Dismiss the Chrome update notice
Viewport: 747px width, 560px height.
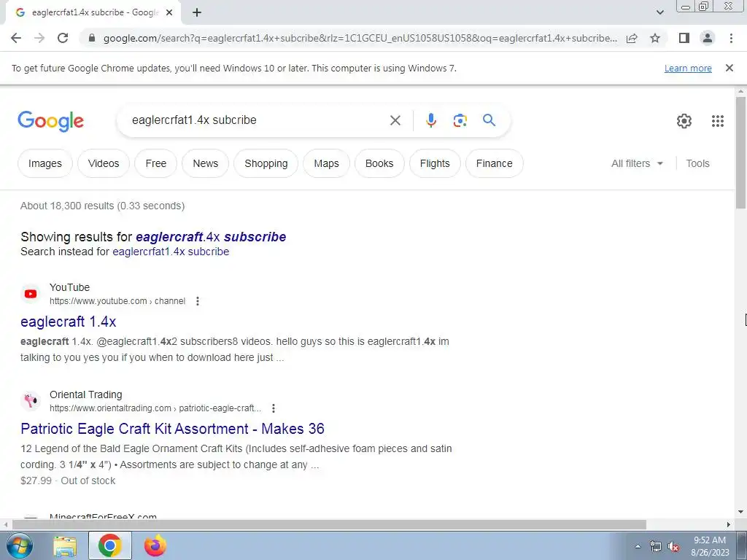pyautogui.click(x=729, y=68)
